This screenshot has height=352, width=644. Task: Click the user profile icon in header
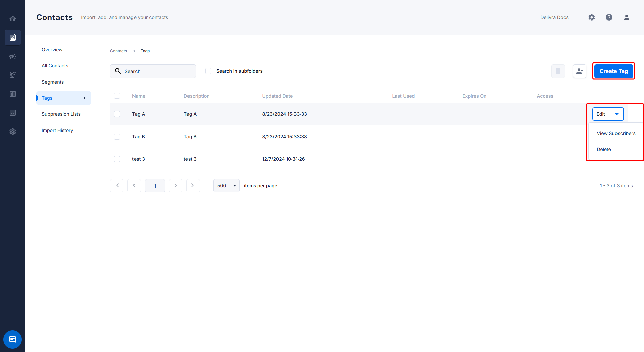[627, 17]
